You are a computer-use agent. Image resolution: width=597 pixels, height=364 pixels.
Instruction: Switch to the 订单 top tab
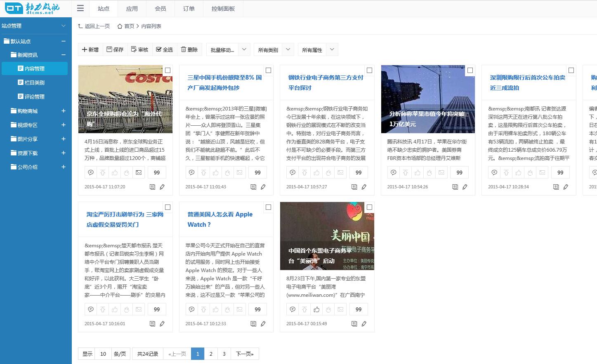point(189,8)
